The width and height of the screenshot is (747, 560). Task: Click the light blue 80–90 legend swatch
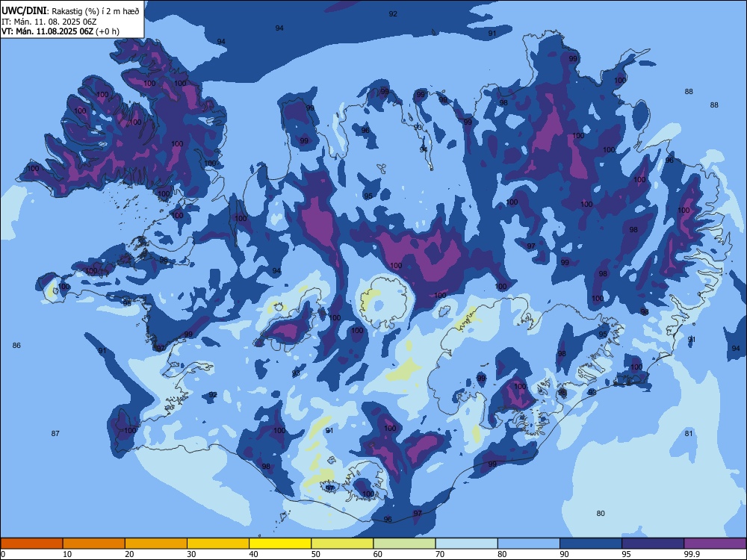point(529,544)
